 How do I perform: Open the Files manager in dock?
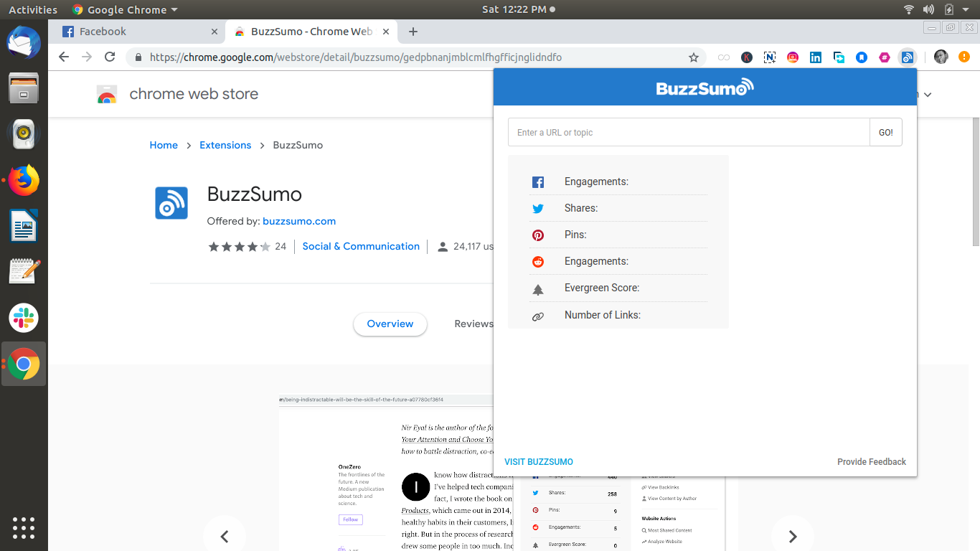coord(24,88)
